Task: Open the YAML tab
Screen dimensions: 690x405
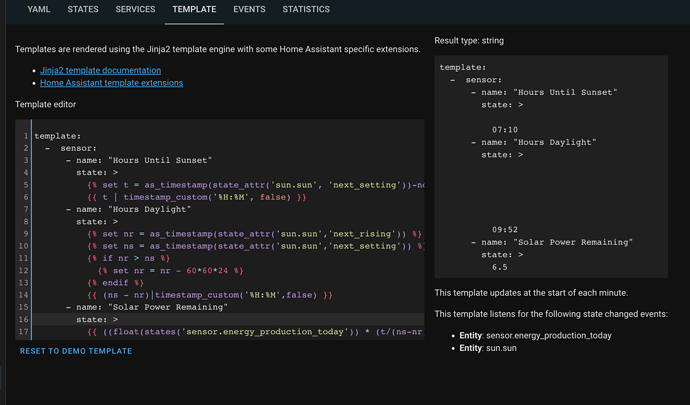Action: (39, 9)
